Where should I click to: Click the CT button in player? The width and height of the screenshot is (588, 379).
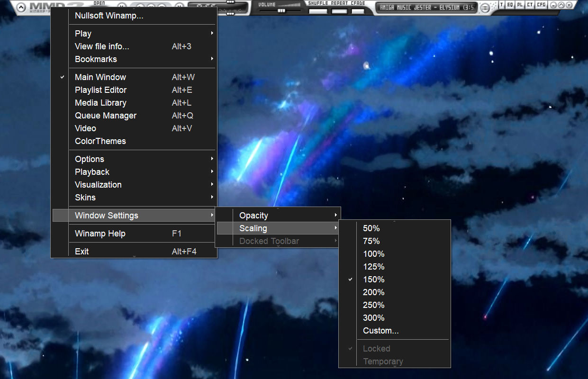[x=530, y=5]
